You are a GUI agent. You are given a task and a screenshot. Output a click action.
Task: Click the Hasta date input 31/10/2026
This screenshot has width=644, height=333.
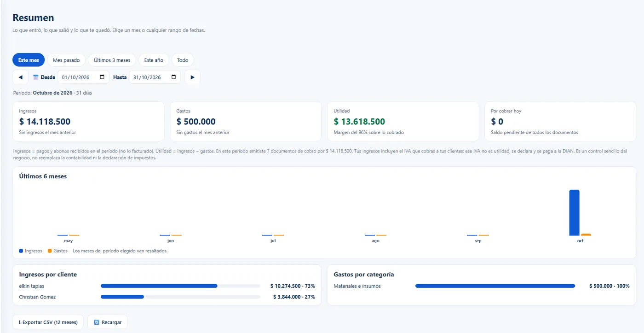click(155, 77)
